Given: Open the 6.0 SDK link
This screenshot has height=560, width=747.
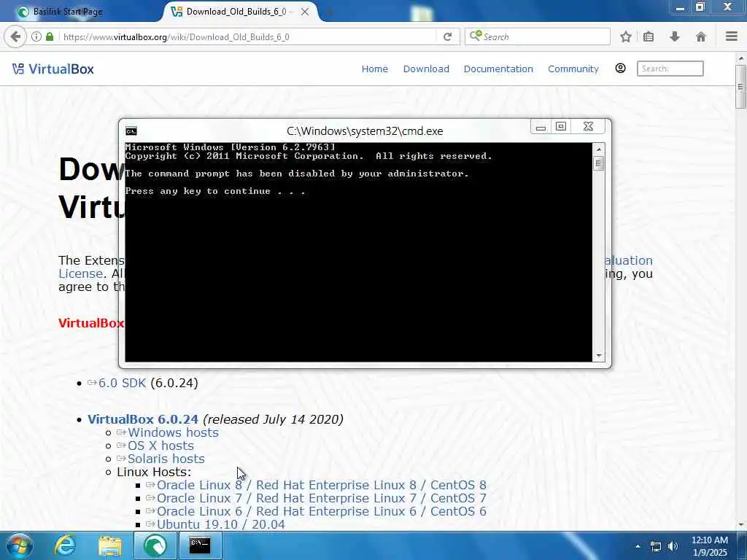Looking at the screenshot, I should (x=122, y=383).
